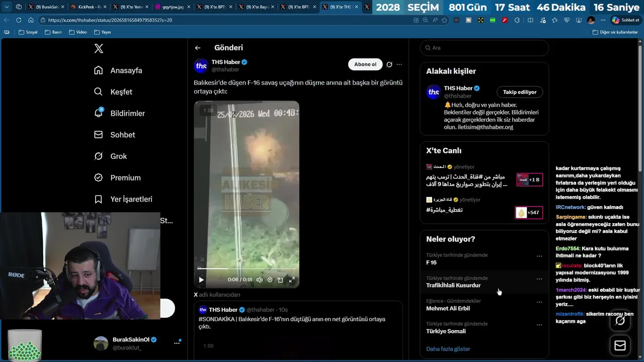644x362 pixels.
Task: Open BurakSakinOl account menu dots
Action: [177, 343]
